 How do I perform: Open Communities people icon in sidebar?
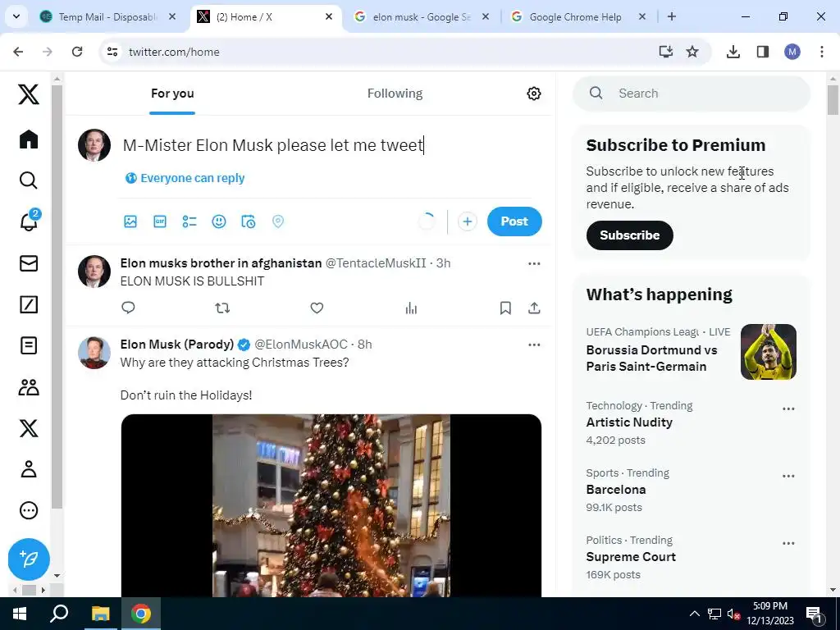click(29, 387)
